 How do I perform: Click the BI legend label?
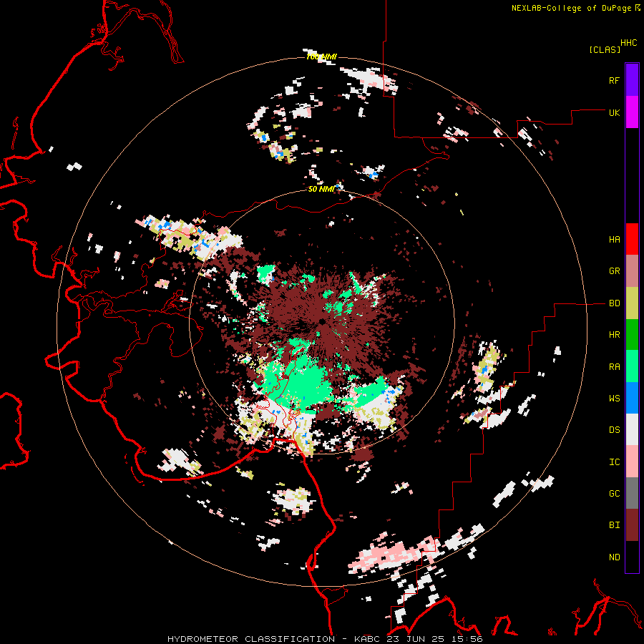click(x=614, y=525)
